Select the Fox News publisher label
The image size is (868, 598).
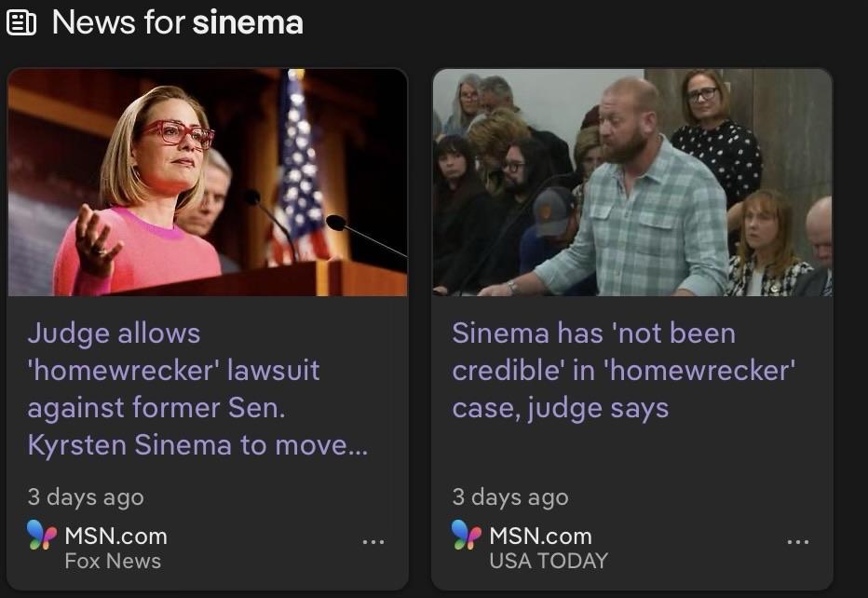113,561
